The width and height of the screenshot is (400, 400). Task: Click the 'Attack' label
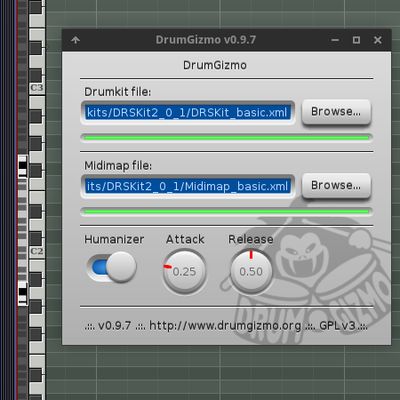click(x=185, y=239)
